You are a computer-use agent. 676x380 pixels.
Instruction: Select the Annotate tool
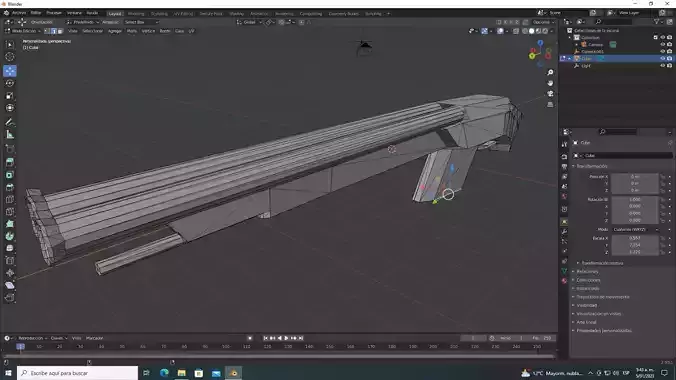click(10, 122)
